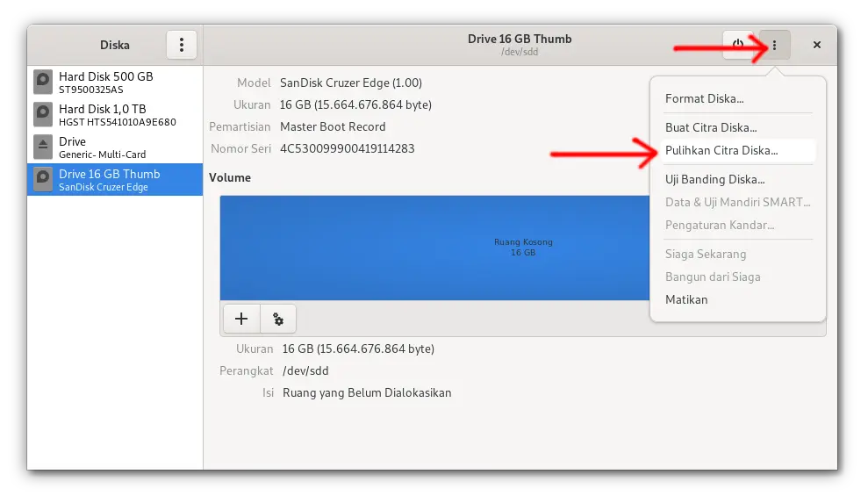The image size is (868, 503).
Task: Choose Format Diska... from menu
Action: 738,98
